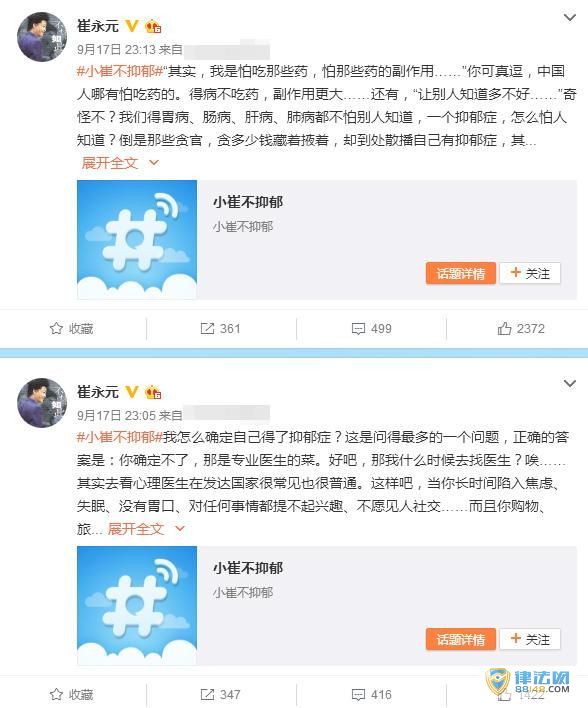Like the post with 2372 thumbs up
The width and height of the screenshot is (588, 708).
tap(504, 328)
